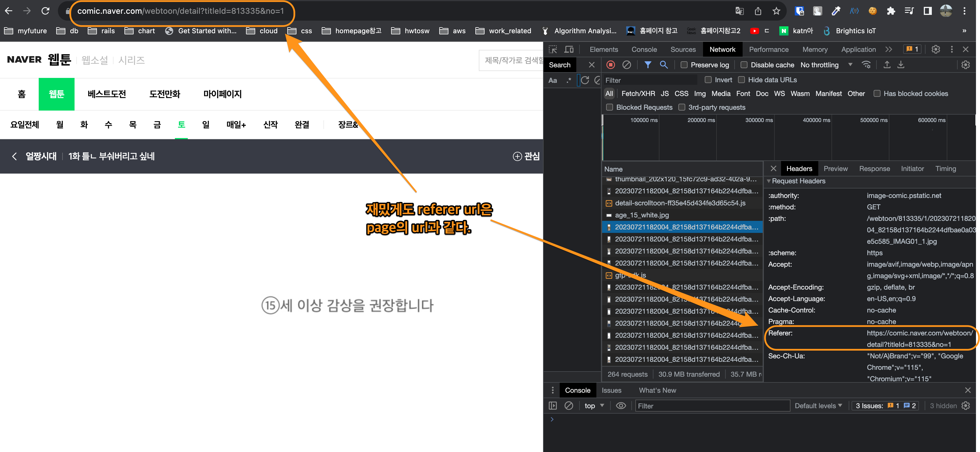Activate the inspect element picker
This screenshot has width=980, height=452.
553,50
